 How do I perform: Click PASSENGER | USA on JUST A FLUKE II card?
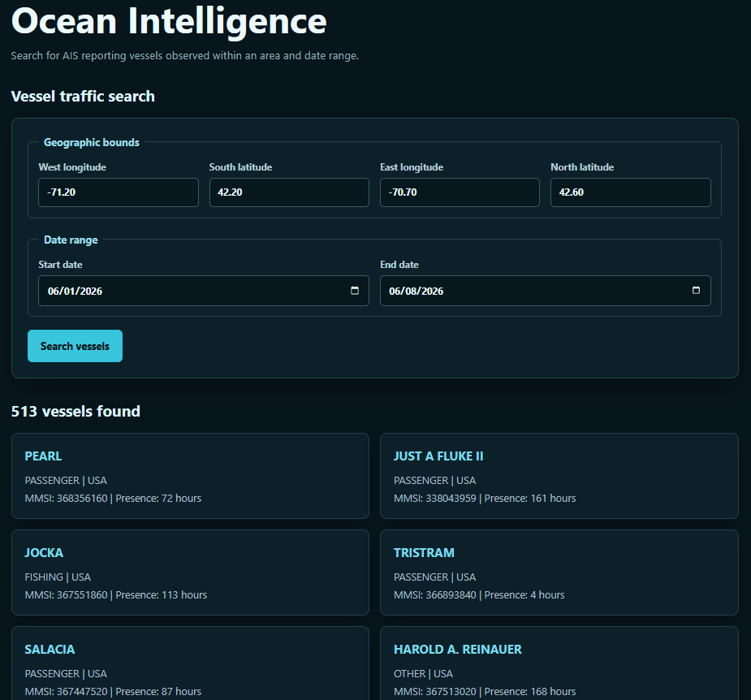tap(435, 481)
